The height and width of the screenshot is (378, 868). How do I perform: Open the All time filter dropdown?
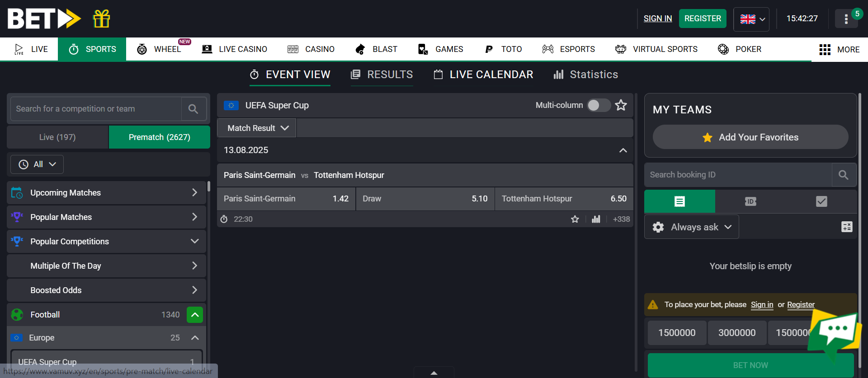tap(37, 164)
